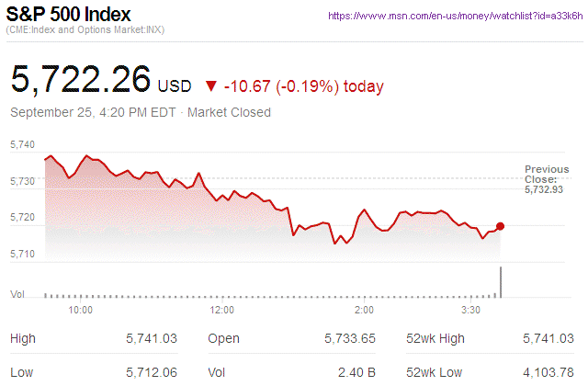
Task: Click the 52wk High value
Action: 548,339
